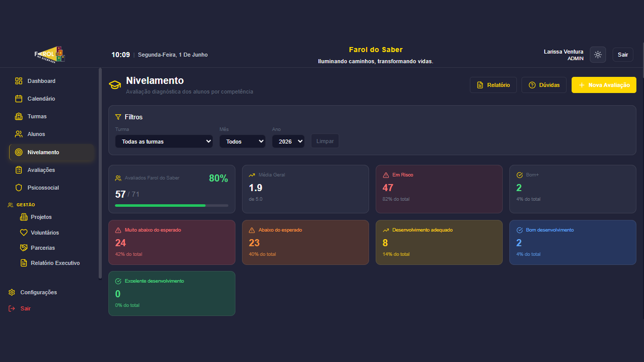
Task: Click the Nova Avaliação button
Action: (604, 85)
